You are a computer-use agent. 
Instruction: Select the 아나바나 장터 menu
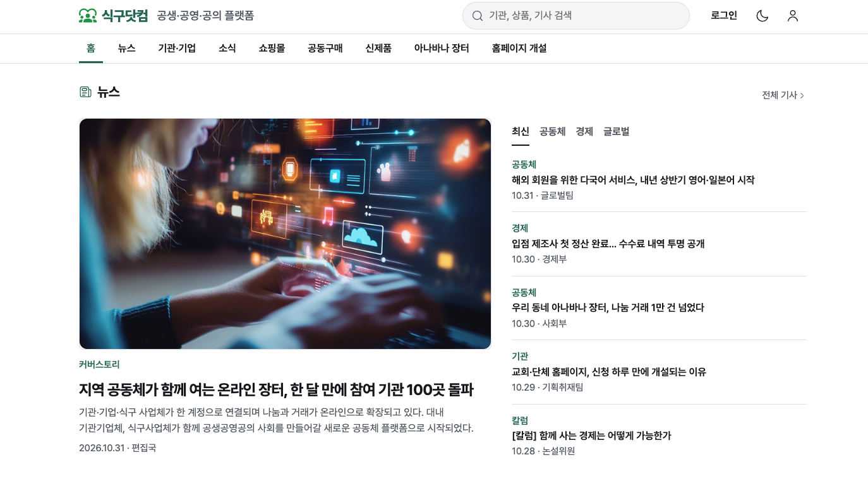tap(442, 49)
